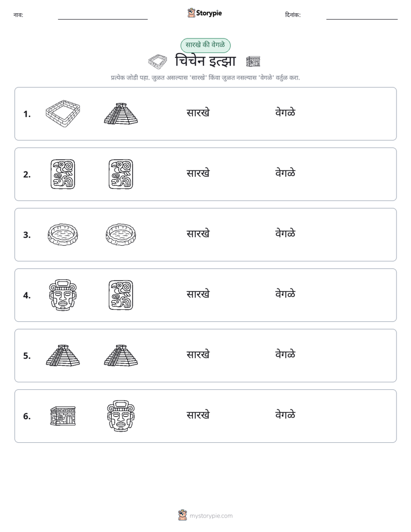
Task: Click the date (दिनांक) input line
Action: click(362, 16)
